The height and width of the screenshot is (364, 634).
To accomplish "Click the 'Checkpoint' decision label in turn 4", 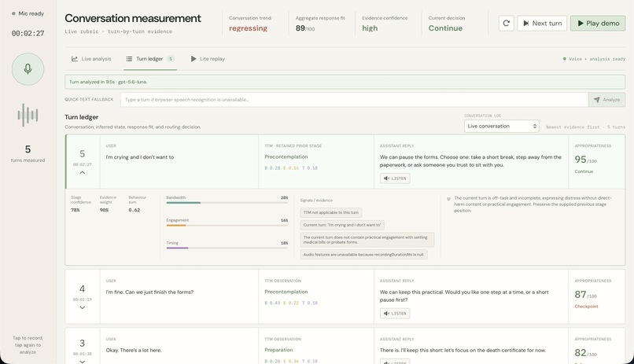I will [x=586, y=307].
